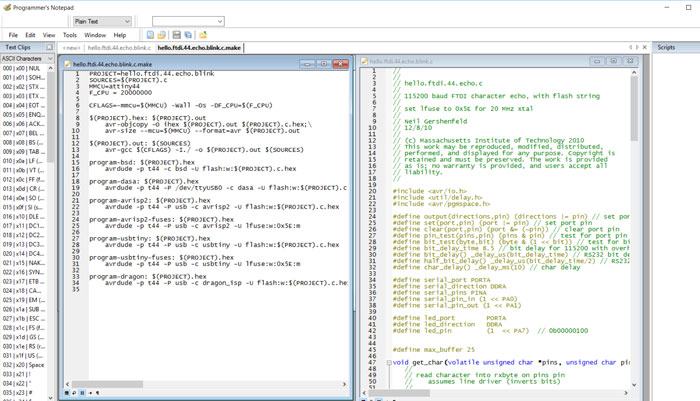Maximize the hello.ftdi.44.echo.blink.c child window
The image size is (700, 401).
[613, 61]
